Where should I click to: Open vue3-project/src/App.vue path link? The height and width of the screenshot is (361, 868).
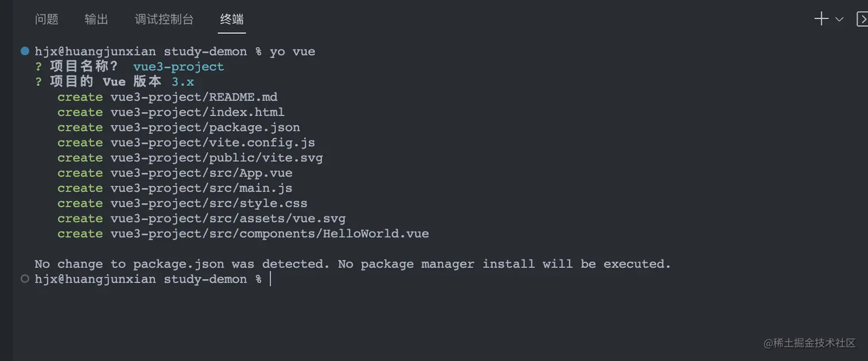click(x=201, y=173)
